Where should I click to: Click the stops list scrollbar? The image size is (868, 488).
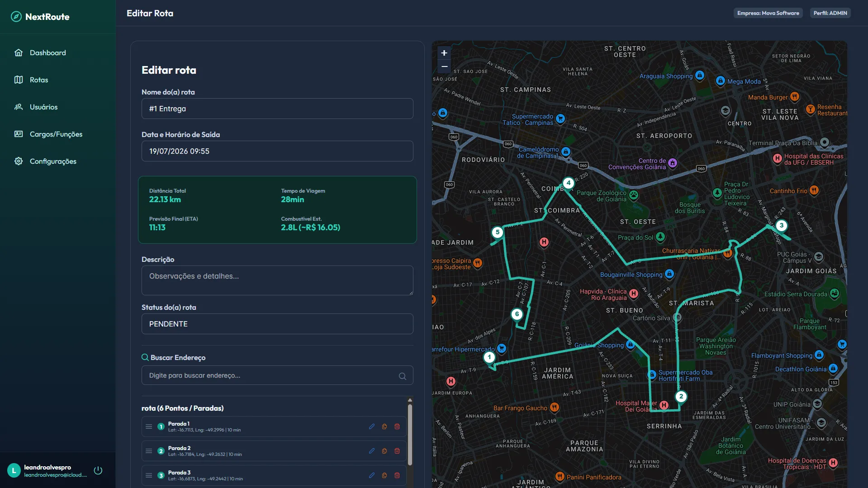(x=410, y=435)
